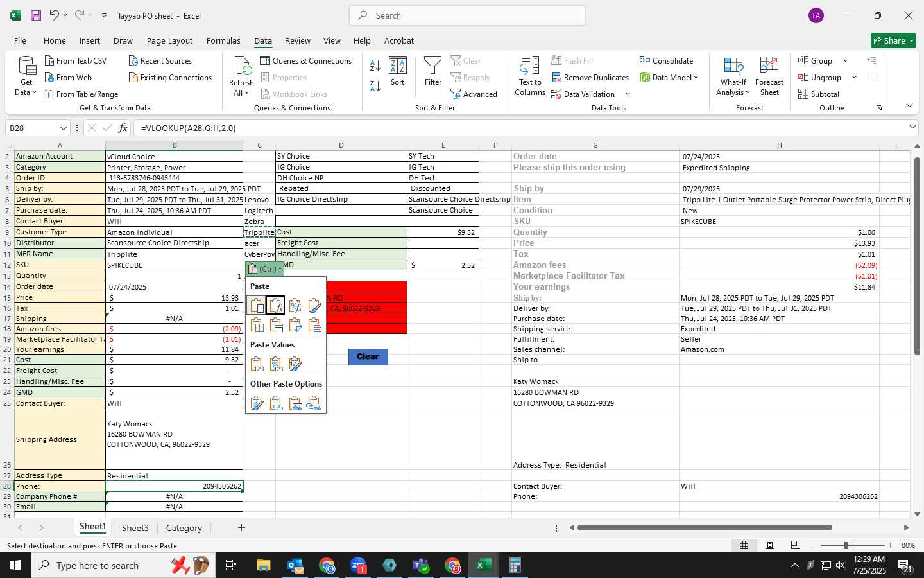924x578 pixels.
Task: Choose Merge Conditional Formatting paste option
Action: point(314,325)
